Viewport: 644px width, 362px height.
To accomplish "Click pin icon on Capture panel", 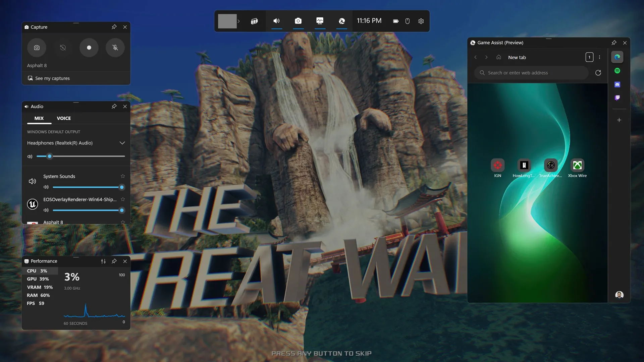I will 114,27.
